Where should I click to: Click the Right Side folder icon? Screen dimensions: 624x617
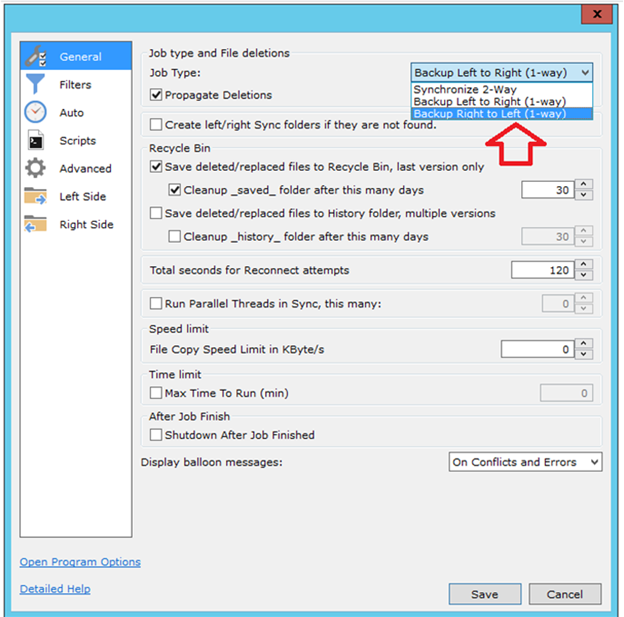tap(35, 224)
